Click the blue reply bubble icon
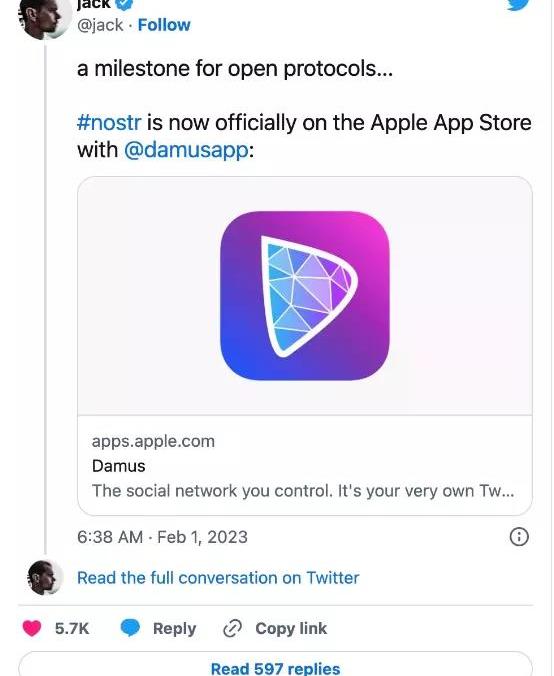This screenshot has height=676, width=554. tap(130, 628)
